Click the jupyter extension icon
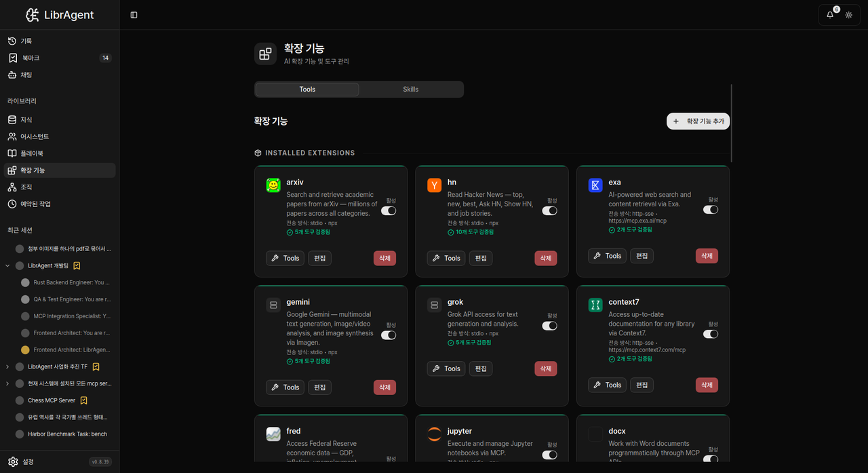The height and width of the screenshot is (473, 868). [434, 434]
